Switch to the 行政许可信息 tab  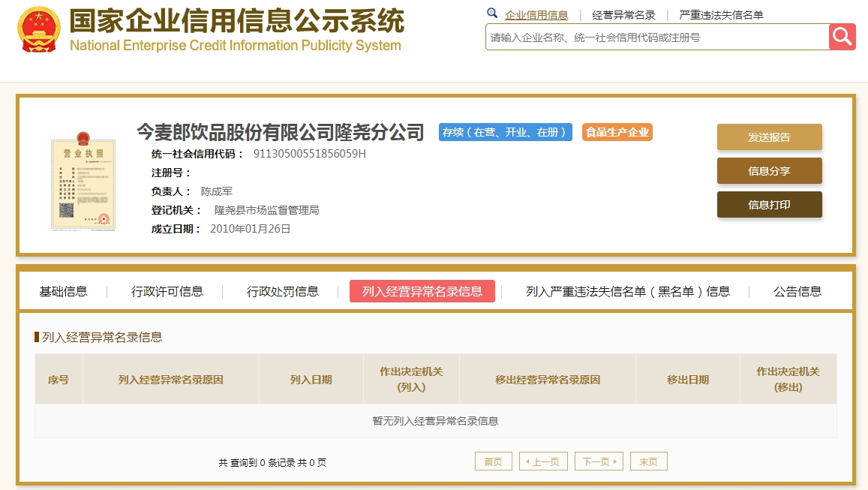click(167, 291)
